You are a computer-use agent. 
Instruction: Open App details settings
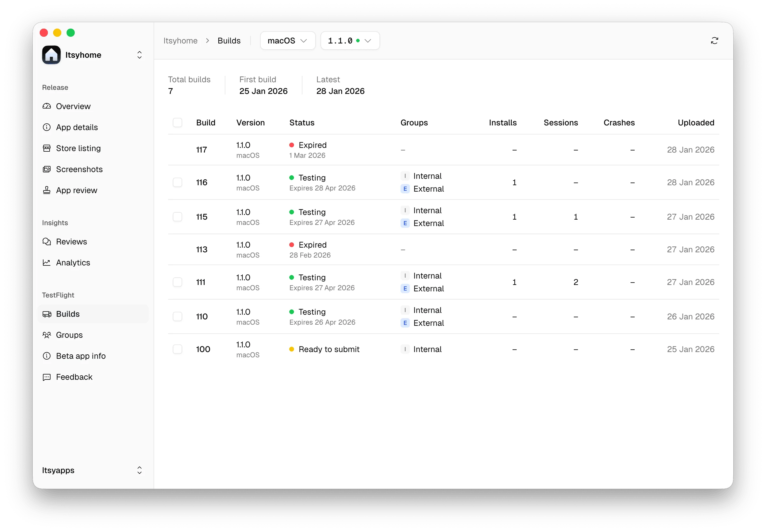pyautogui.click(x=77, y=127)
